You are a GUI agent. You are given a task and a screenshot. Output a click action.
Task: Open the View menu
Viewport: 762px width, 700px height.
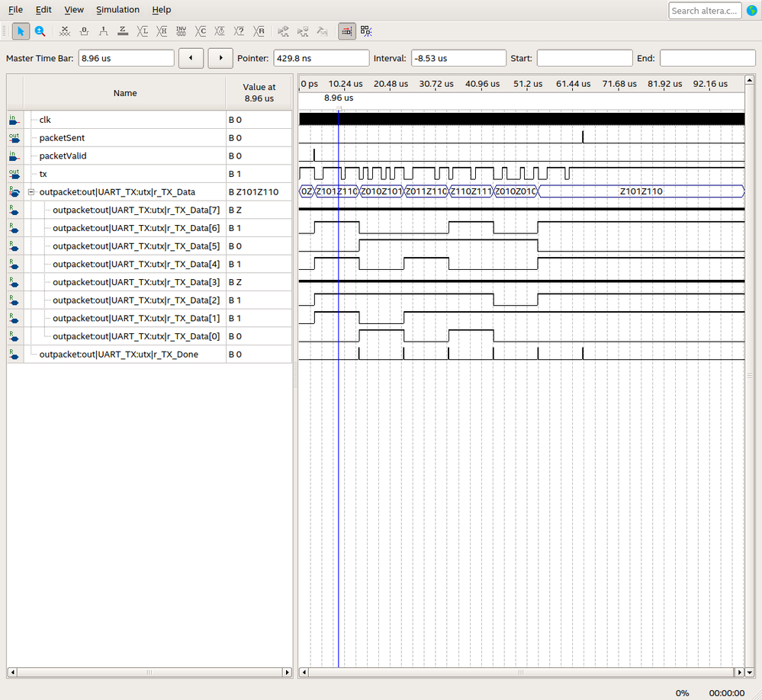tap(74, 10)
